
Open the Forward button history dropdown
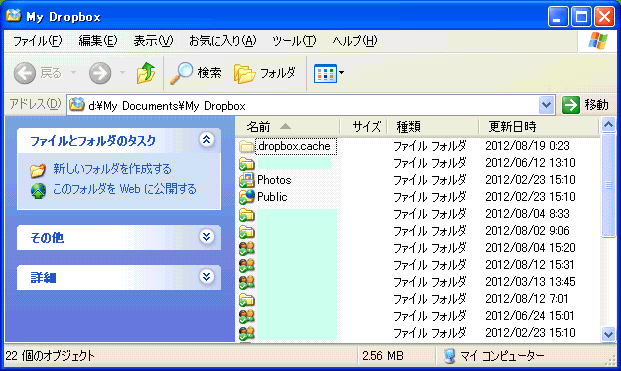tap(122, 73)
